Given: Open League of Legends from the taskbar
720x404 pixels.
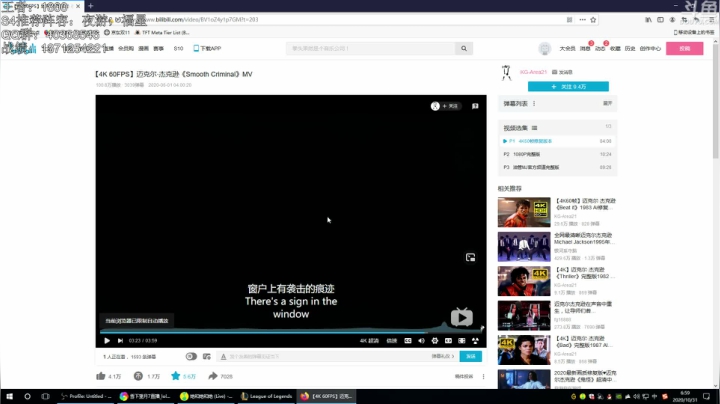Looking at the screenshot, I should tap(266, 396).
